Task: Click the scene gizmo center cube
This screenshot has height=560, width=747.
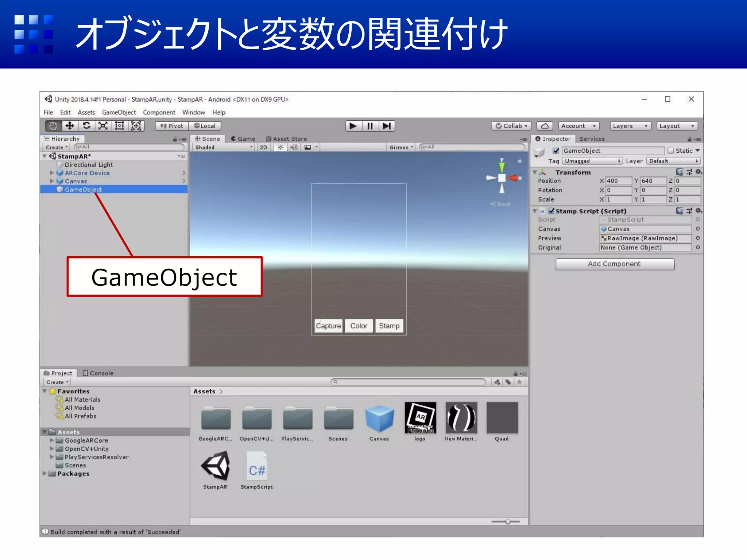Action: [502, 178]
